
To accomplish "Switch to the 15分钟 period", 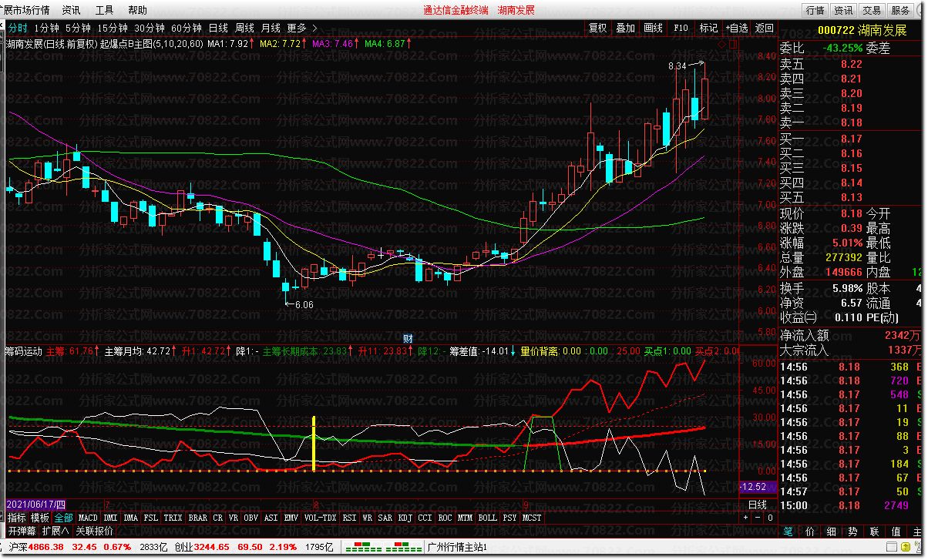I will click(112, 28).
